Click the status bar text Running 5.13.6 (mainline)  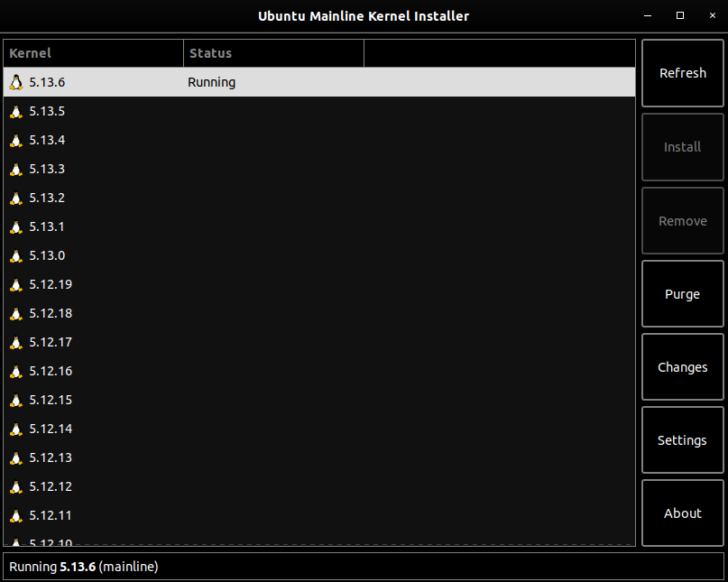pos(84,567)
